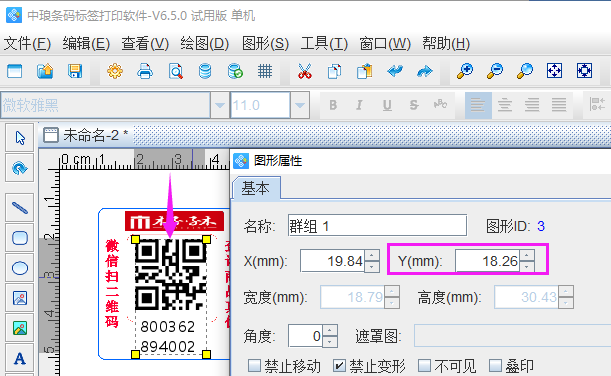
Task: Open Print Preview magnifier page icon
Action: point(175,71)
